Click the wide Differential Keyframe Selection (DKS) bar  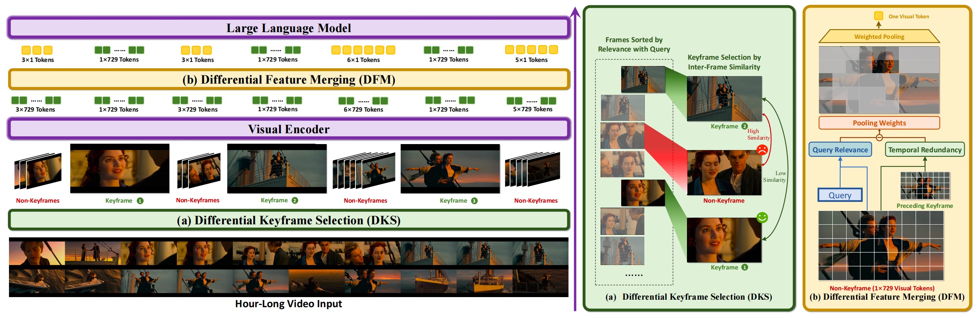[289, 220]
